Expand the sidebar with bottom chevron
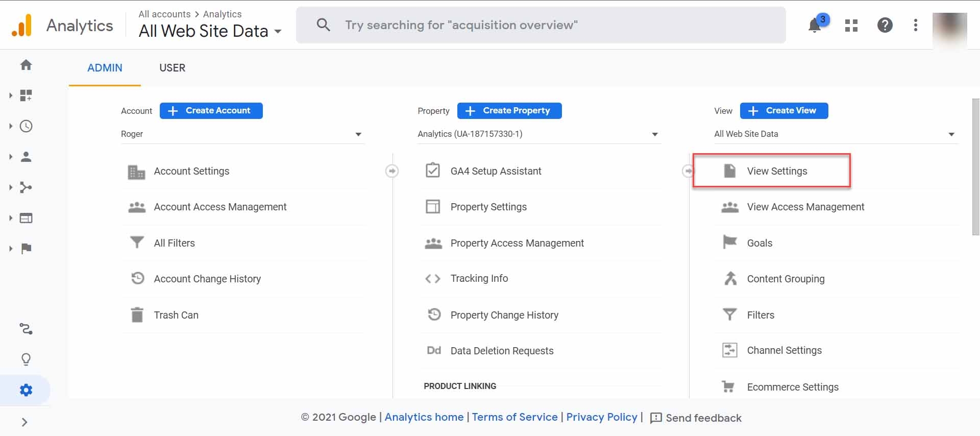The width and height of the screenshot is (980, 436). coord(24,422)
